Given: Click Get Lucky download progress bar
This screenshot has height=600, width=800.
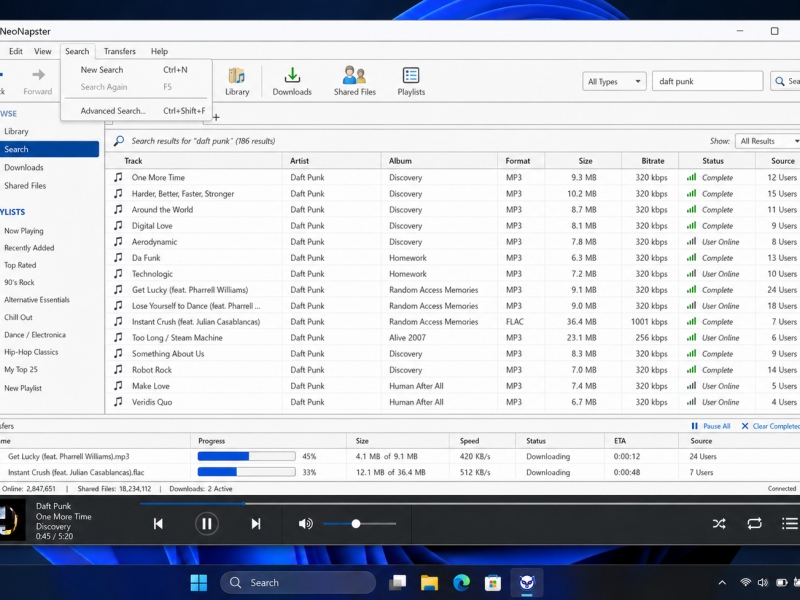Looking at the screenshot, I should 246,456.
